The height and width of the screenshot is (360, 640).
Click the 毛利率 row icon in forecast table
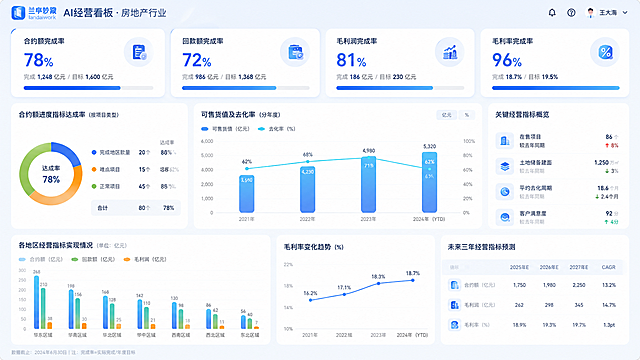coord(454,325)
